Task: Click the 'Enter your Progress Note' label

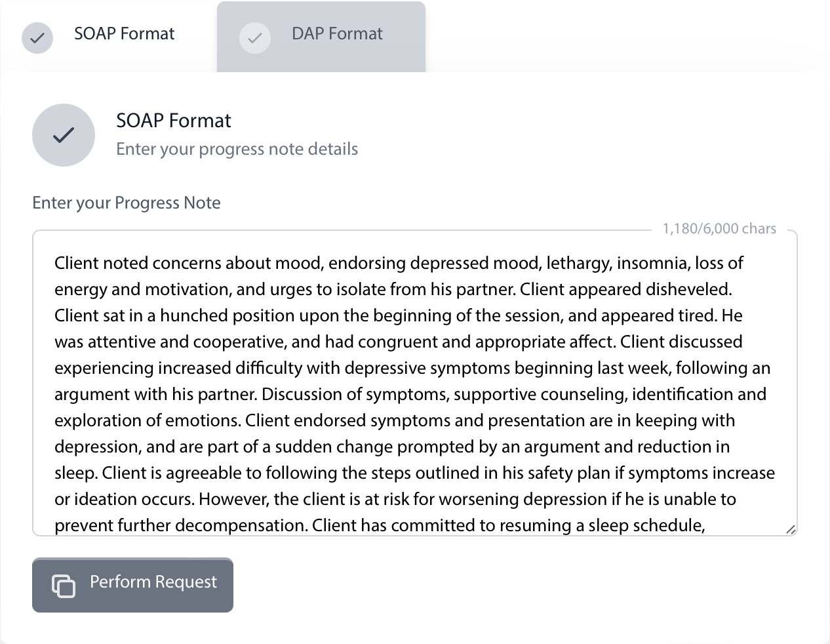Action: [x=127, y=203]
